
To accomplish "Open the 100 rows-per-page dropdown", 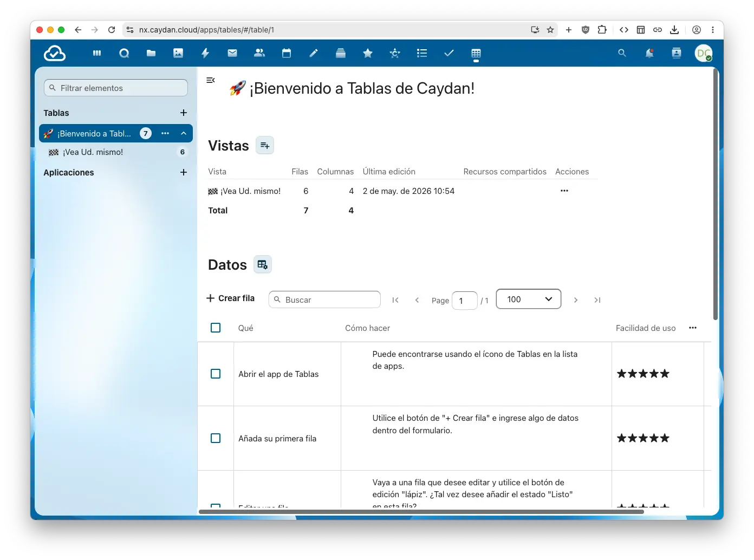I will (529, 299).
